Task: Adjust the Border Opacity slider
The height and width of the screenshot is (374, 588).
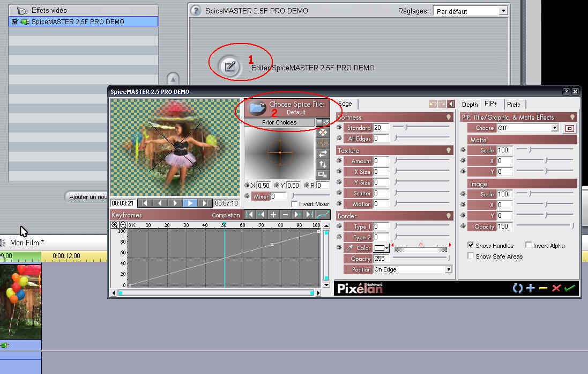Action: [x=422, y=258]
